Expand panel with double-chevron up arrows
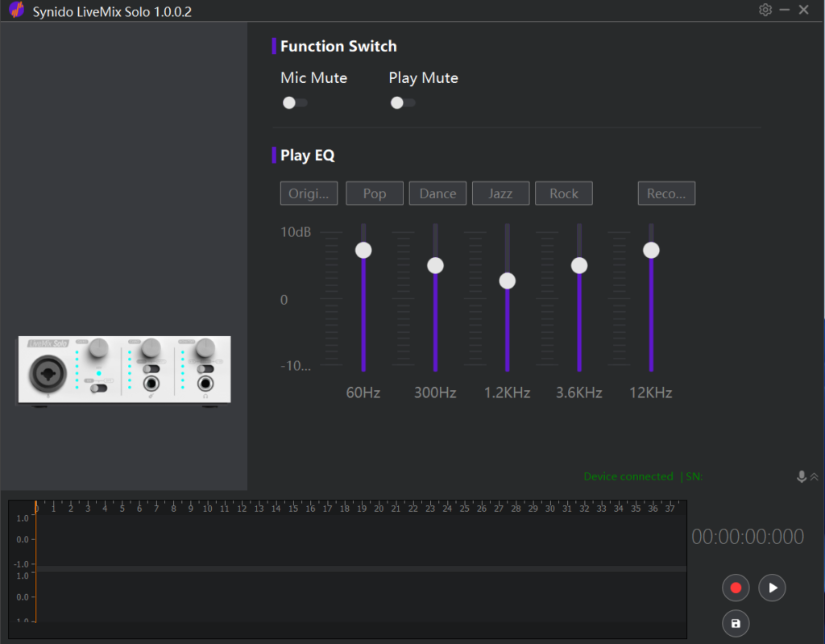The image size is (825, 644). [x=814, y=476]
